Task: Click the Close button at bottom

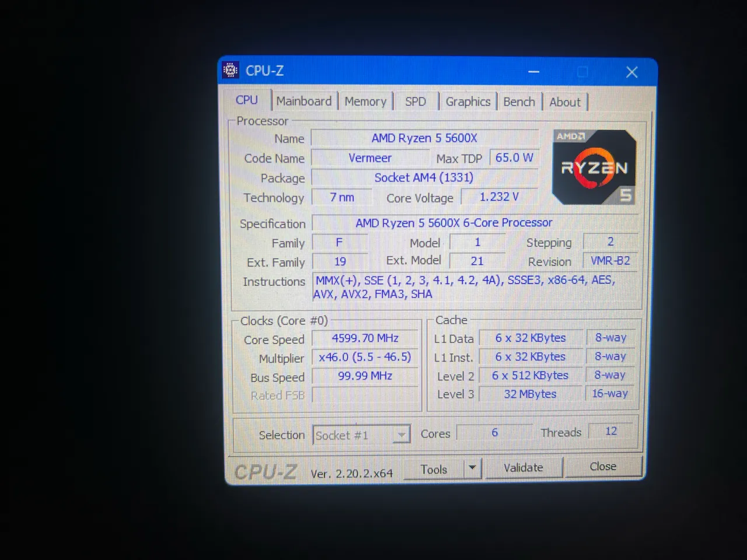Action: [603, 466]
